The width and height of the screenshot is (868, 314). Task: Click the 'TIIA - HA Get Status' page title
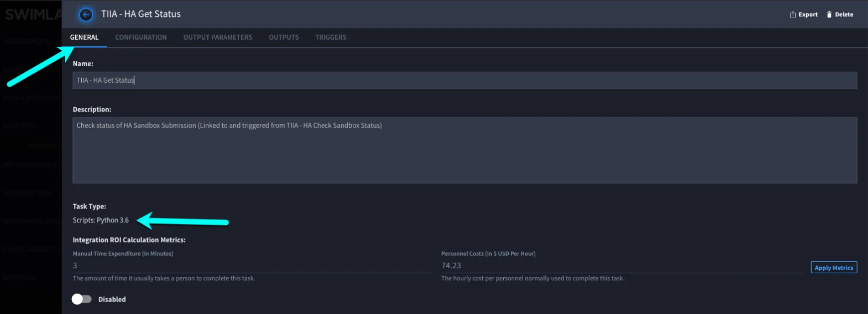[141, 14]
